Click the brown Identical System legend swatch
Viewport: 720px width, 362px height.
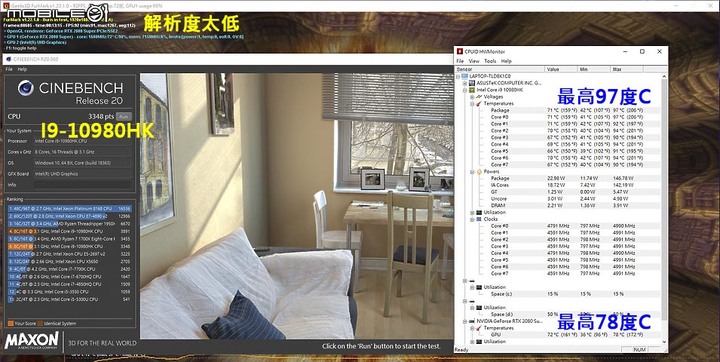click(x=40, y=323)
